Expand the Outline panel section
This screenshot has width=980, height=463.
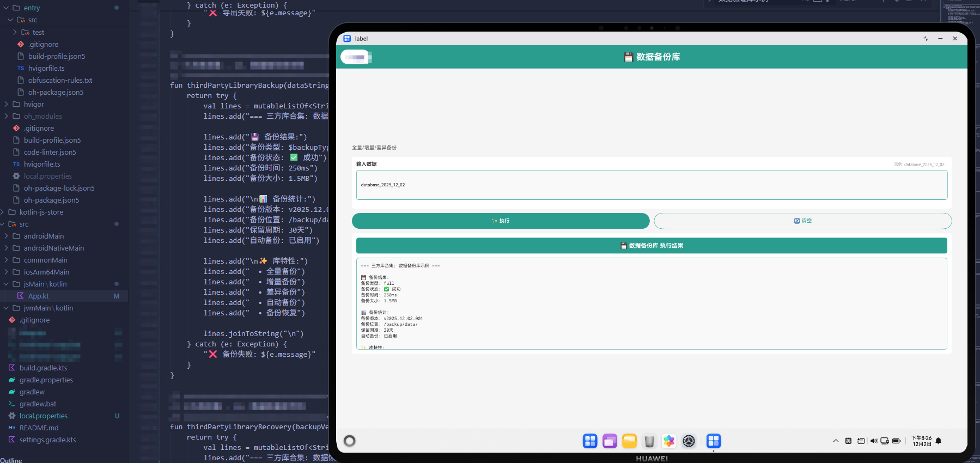11,460
